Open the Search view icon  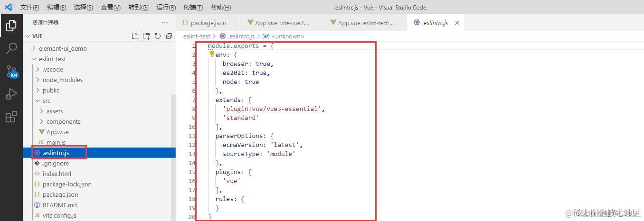pyautogui.click(x=11, y=48)
